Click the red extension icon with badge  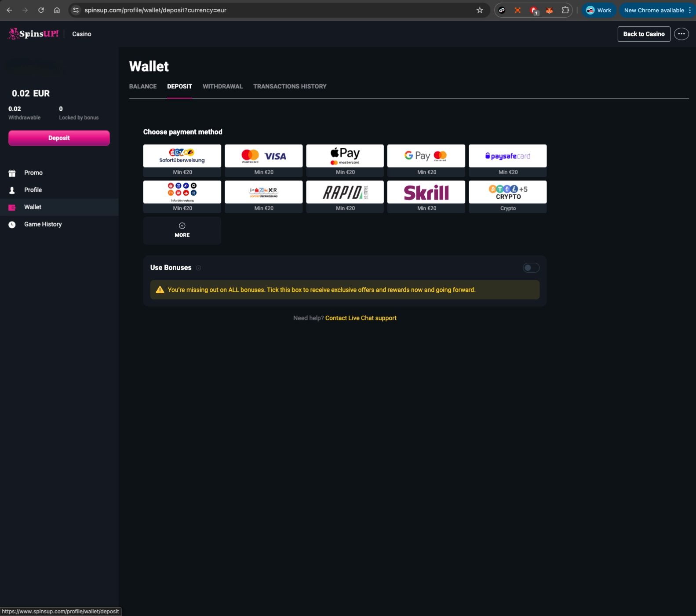pyautogui.click(x=534, y=10)
